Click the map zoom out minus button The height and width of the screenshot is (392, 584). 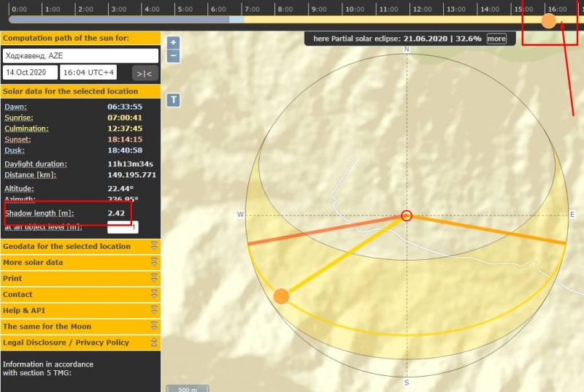173,55
